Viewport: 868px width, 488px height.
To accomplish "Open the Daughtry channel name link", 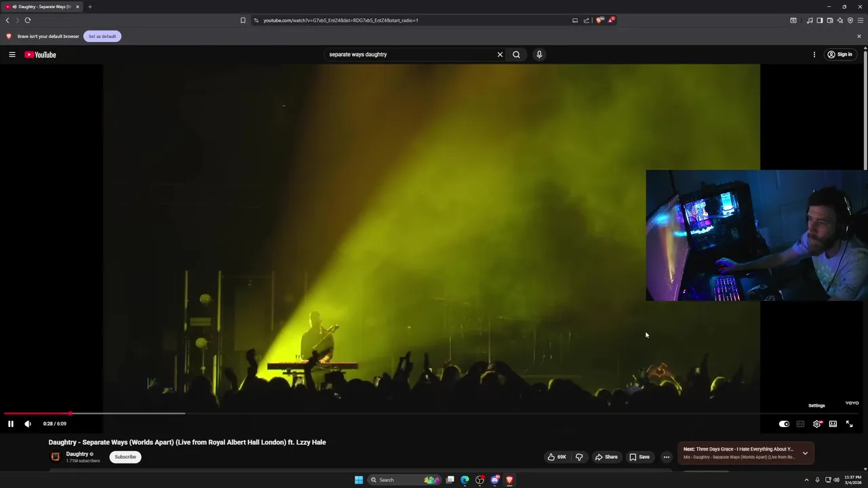I will (77, 454).
